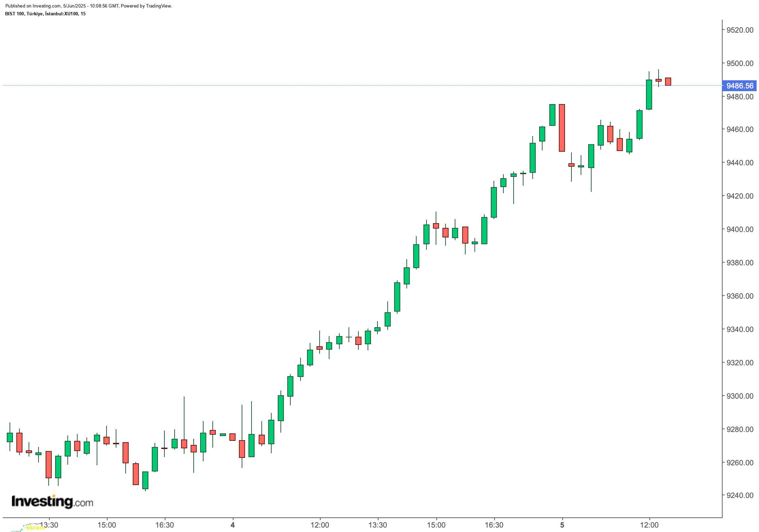The height and width of the screenshot is (532, 759).
Task: Click the 'BIST 100, Türkiye, İstanbul:XU100, 15' title
Action: coord(46,14)
